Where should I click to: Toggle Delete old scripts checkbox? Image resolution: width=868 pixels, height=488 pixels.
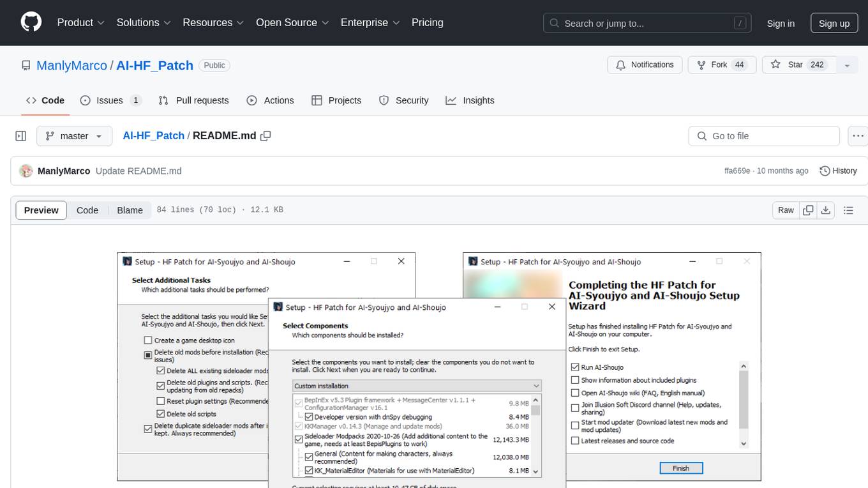tap(161, 414)
